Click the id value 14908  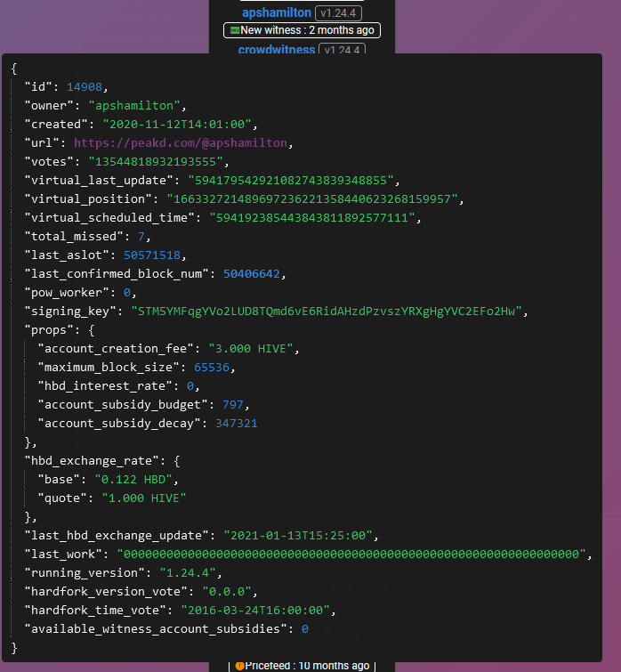(x=85, y=87)
